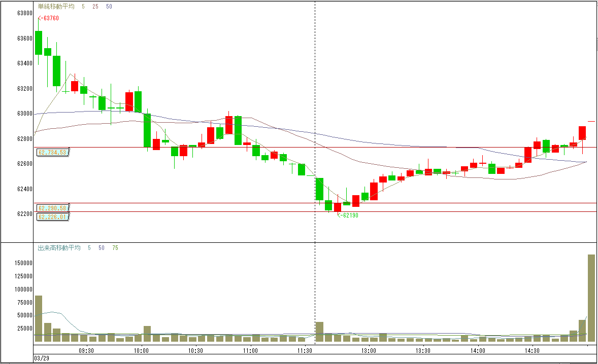
Task: Select the 62,290.58 horizontal line price tag
Action: (52, 208)
